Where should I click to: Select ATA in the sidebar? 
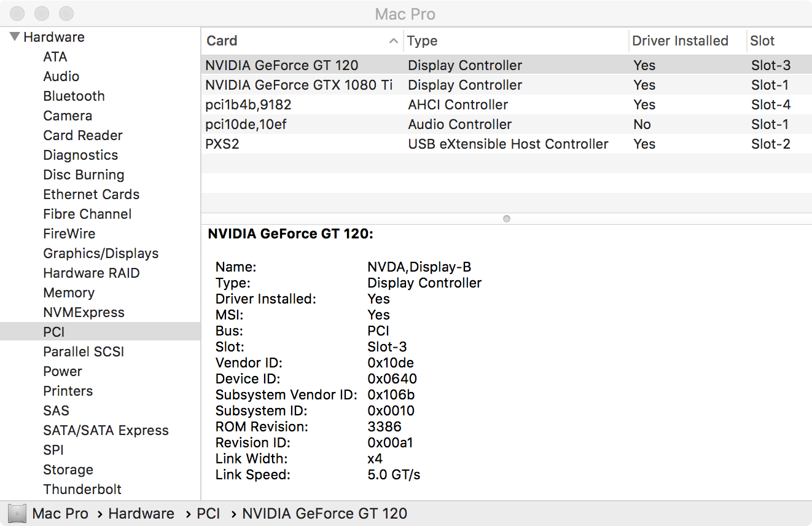55,57
